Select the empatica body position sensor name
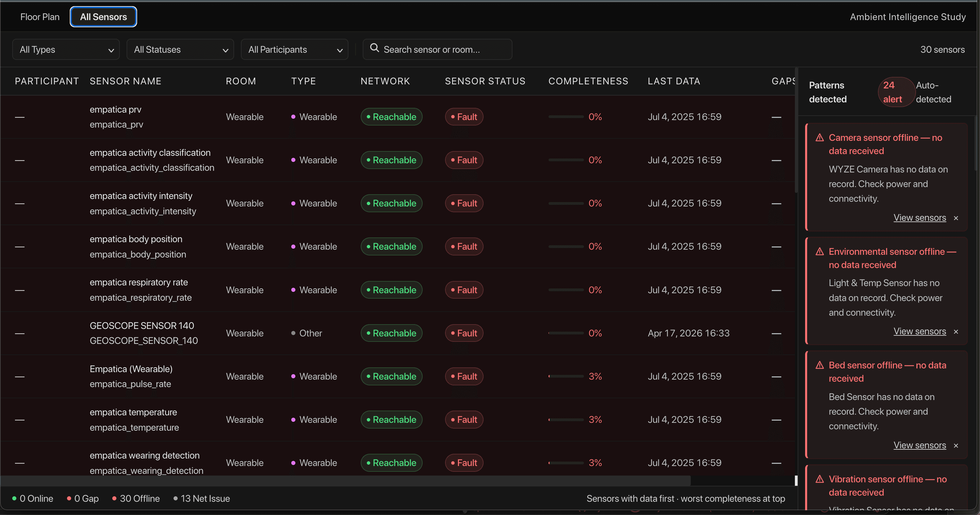980x515 pixels. point(136,239)
